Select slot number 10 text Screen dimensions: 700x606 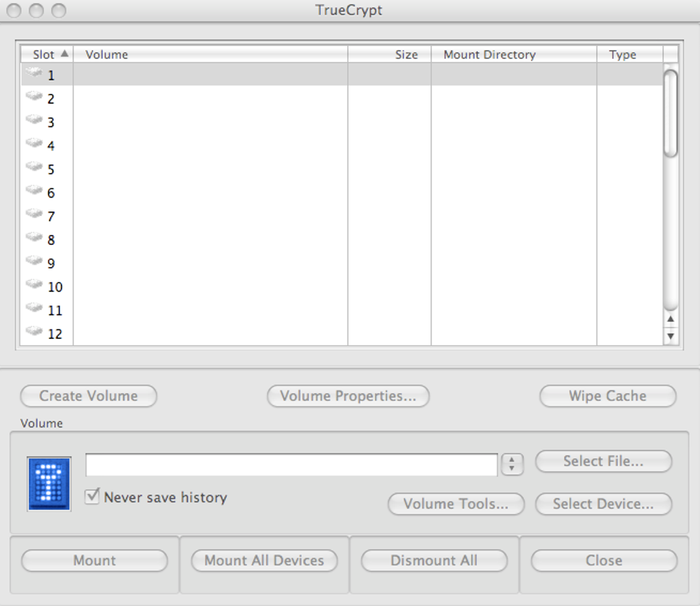[x=55, y=287]
